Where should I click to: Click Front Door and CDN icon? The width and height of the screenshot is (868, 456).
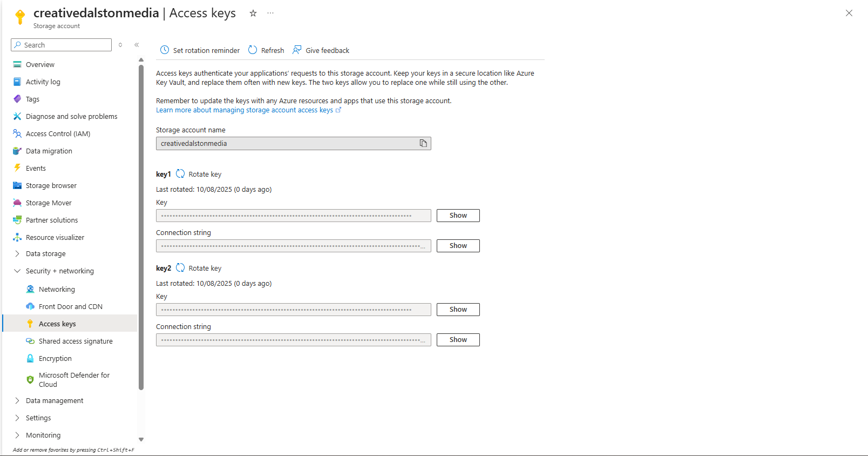[x=30, y=306]
